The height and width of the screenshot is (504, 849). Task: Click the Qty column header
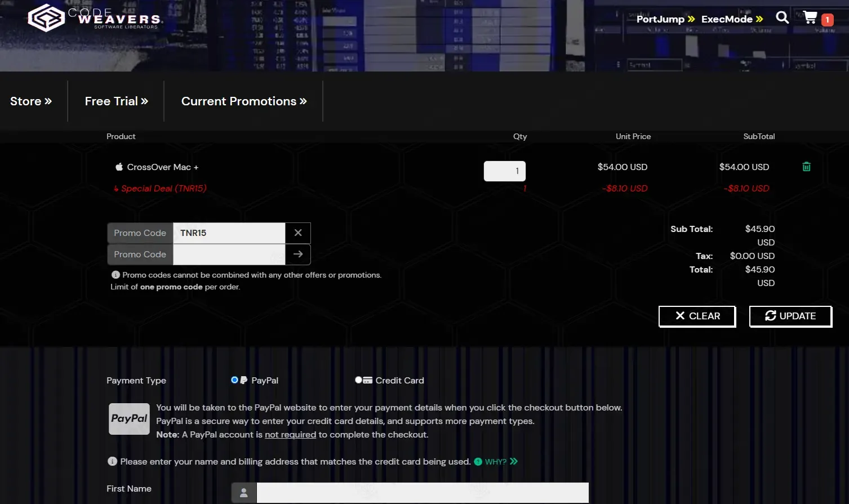click(520, 136)
